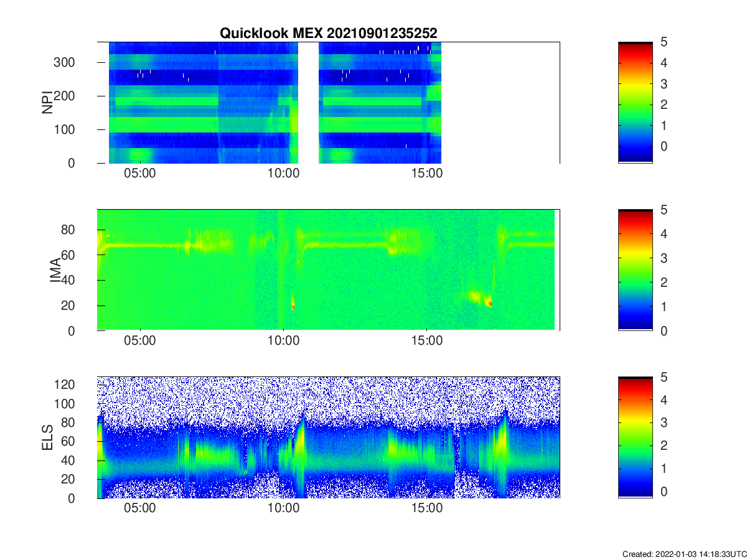Screen dimensions: 747x560
Task: Click the 10:00 time label under IMA plot
Action: click(x=283, y=342)
